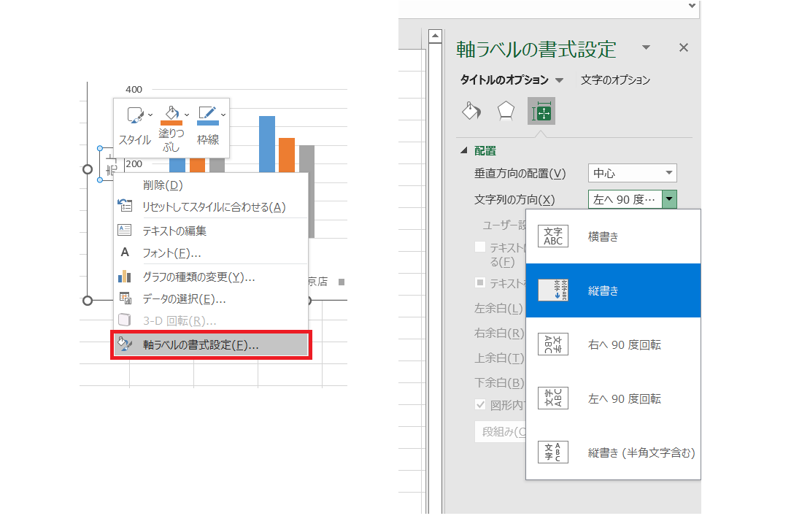Click the scrollbar up arrow beside the pane
Viewport: 810px width, 532px height.
[435, 34]
